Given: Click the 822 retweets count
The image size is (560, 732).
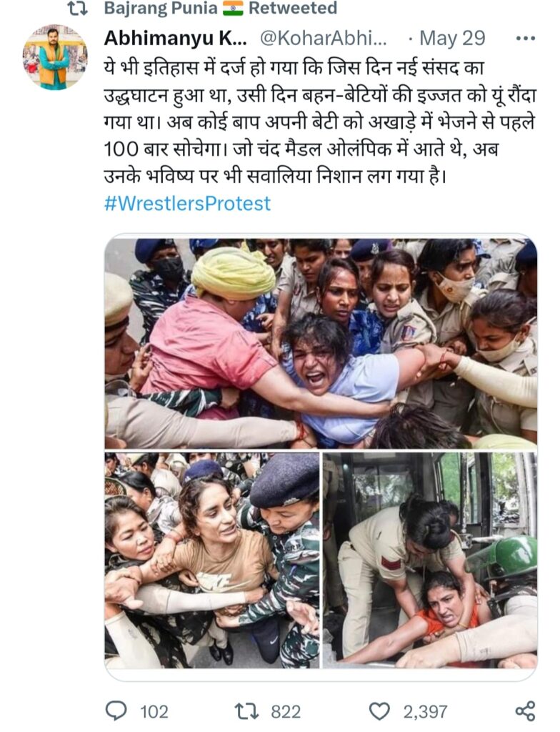Looking at the screenshot, I should point(286,712).
